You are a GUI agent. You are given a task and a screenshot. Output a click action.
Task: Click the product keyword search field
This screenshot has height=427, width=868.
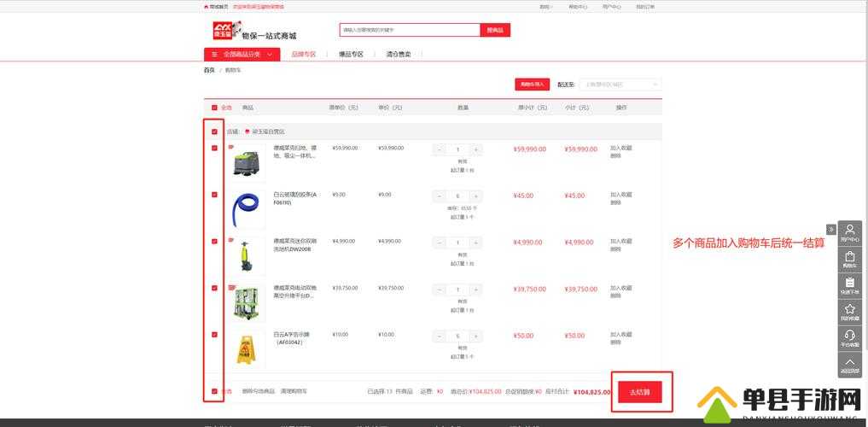tap(410, 30)
